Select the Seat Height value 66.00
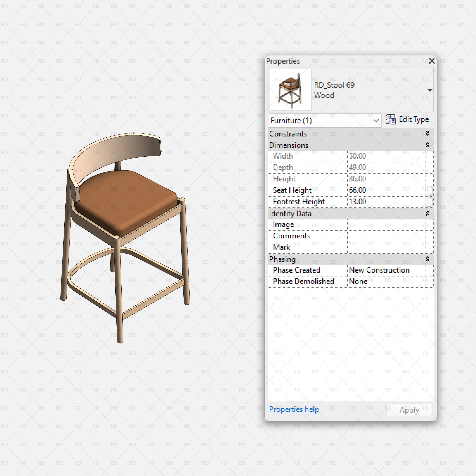The image size is (476, 476). [384, 190]
